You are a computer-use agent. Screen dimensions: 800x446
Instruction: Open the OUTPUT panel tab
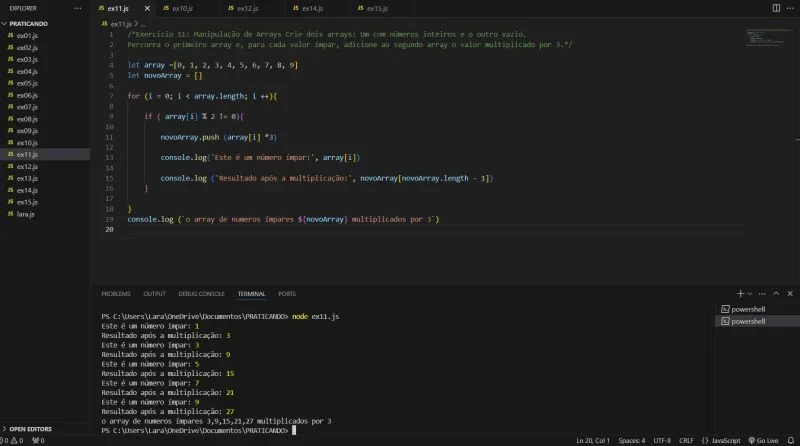click(x=154, y=294)
